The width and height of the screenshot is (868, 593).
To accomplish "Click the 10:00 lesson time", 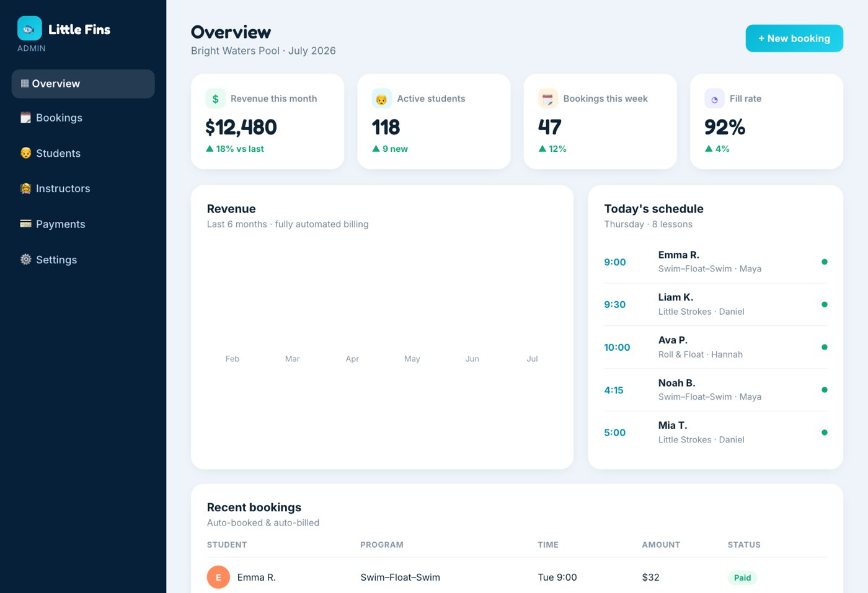I will coord(617,348).
